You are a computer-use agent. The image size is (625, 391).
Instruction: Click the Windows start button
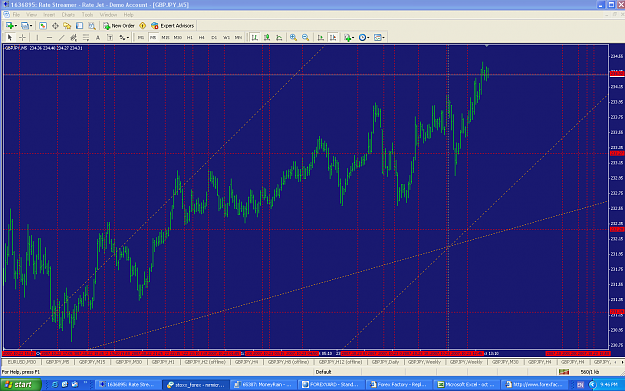21,385
